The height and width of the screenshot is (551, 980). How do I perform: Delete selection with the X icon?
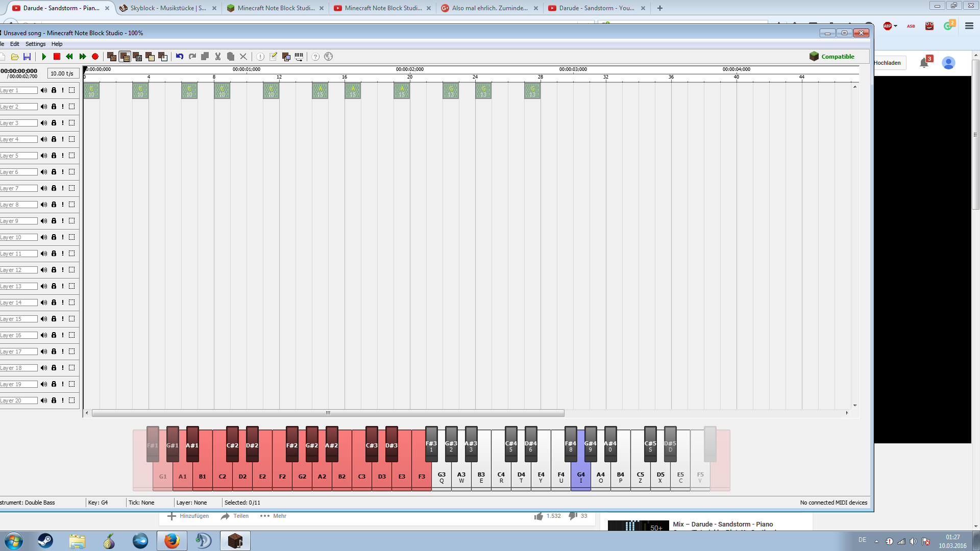point(243,57)
